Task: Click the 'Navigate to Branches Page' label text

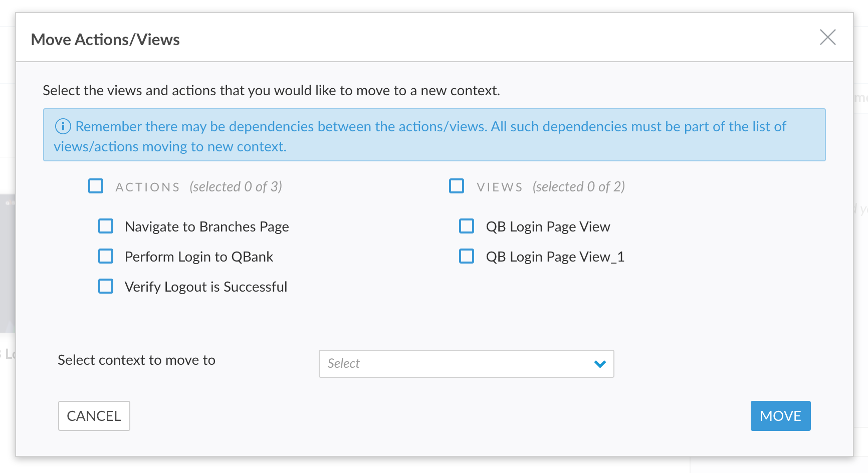Action: (x=206, y=227)
